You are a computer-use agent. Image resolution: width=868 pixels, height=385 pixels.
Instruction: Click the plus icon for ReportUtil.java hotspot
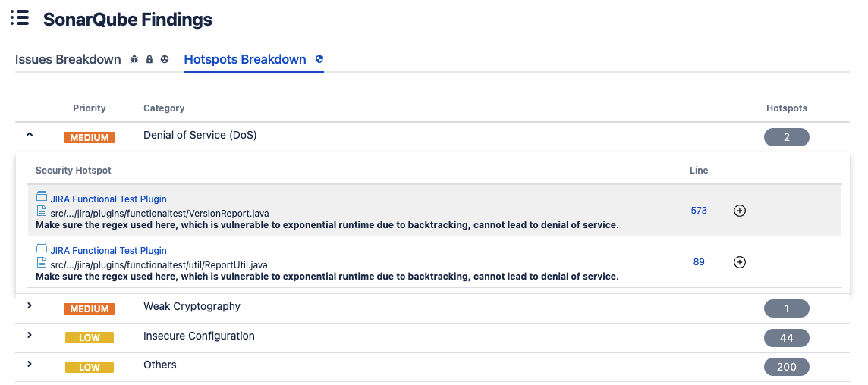[x=740, y=262]
